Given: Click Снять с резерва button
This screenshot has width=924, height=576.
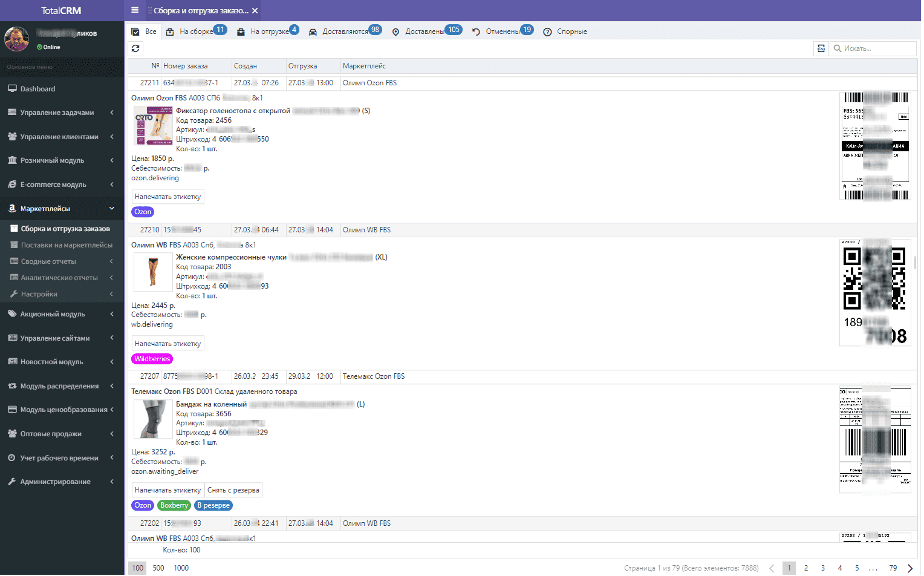Looking at the screenshot, I should [x=233, y=490].
